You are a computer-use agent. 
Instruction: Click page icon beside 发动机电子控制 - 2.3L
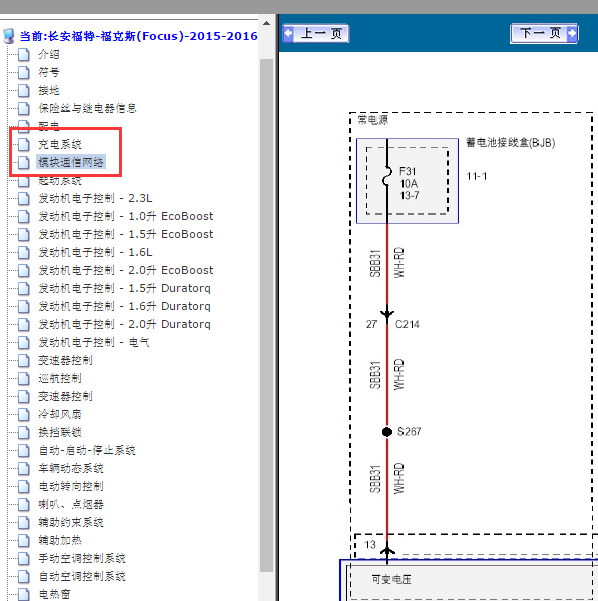24,199
